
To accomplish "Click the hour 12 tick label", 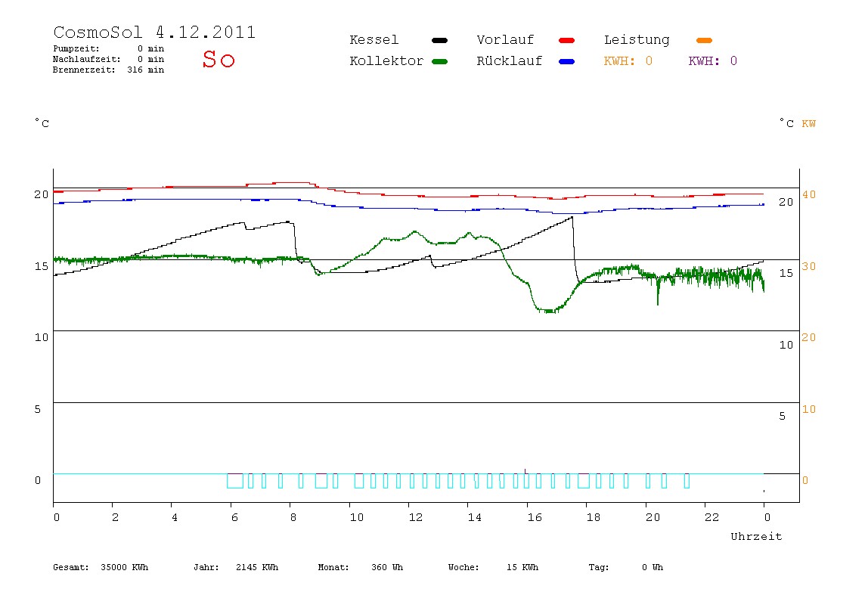I will click(416, 517).
